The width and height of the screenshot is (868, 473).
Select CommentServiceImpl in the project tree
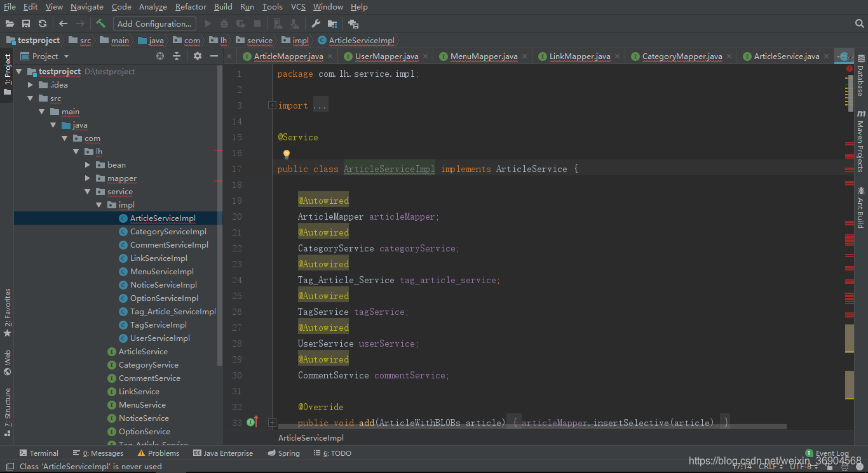click(169, 245)
